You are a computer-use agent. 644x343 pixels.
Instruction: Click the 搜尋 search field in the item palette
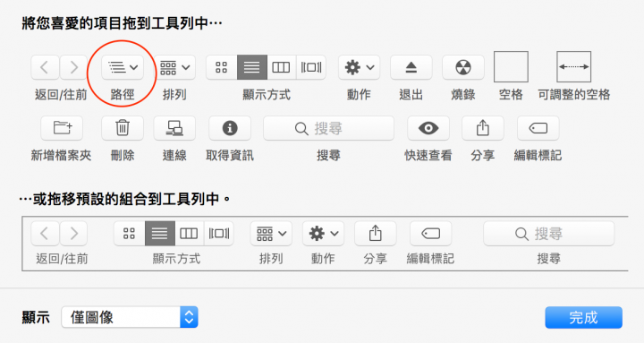point(328,128)
